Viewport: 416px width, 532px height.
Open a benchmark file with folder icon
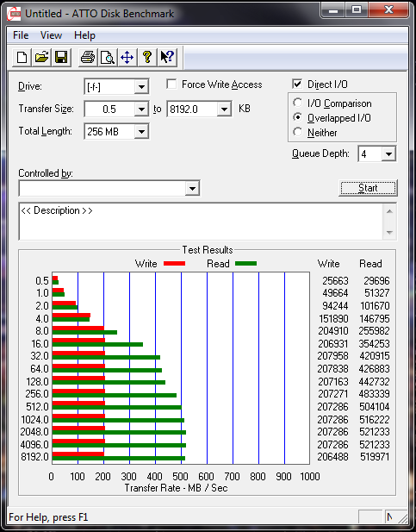coord(41,57)
